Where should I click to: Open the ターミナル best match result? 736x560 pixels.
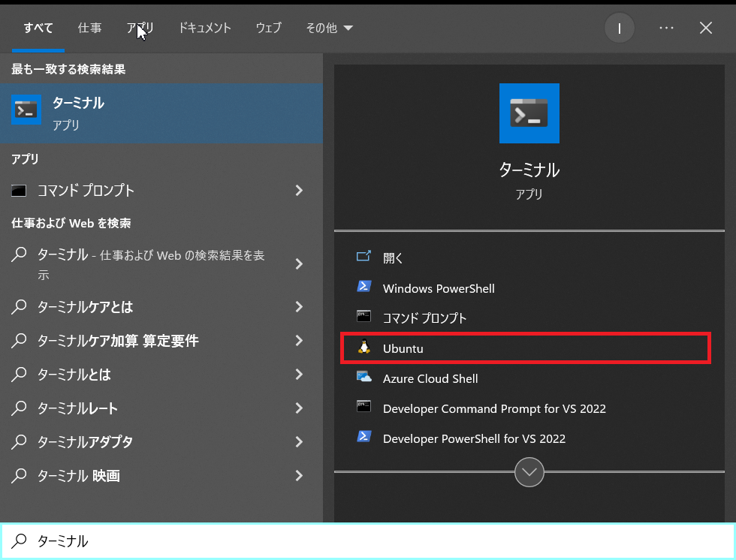click(161, 113)
